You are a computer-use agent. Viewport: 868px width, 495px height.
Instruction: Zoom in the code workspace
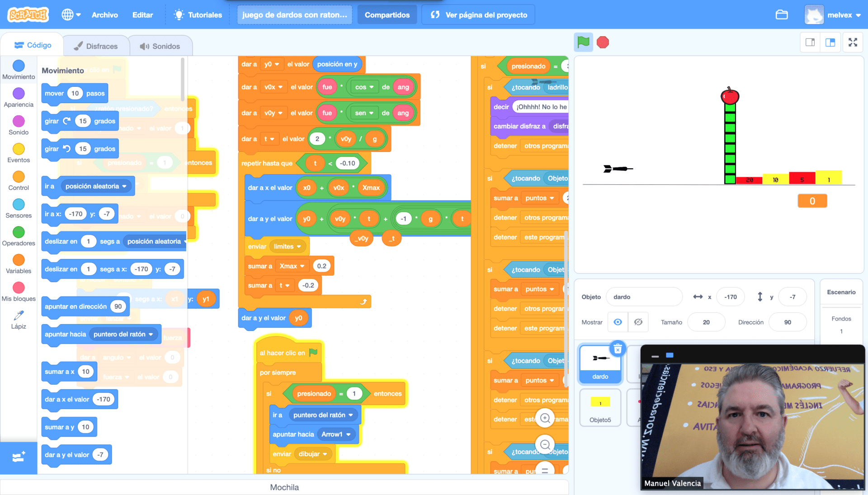click(545, 418)
